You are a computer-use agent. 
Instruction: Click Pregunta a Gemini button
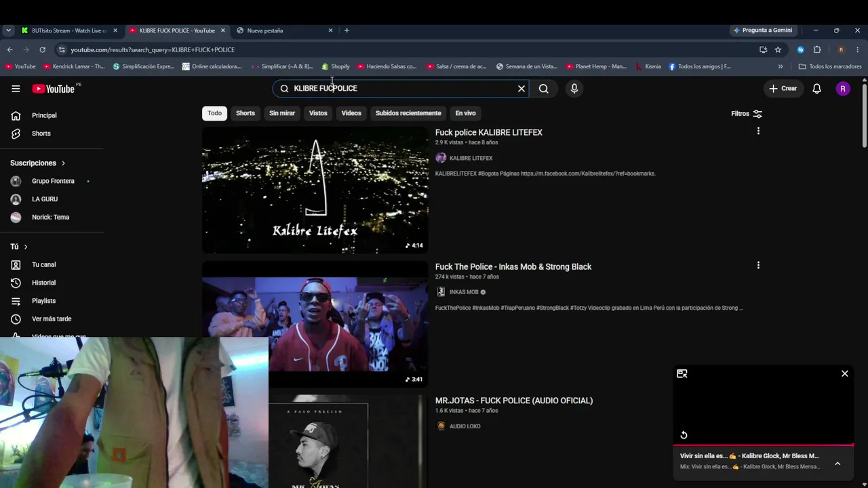[763, 30]
